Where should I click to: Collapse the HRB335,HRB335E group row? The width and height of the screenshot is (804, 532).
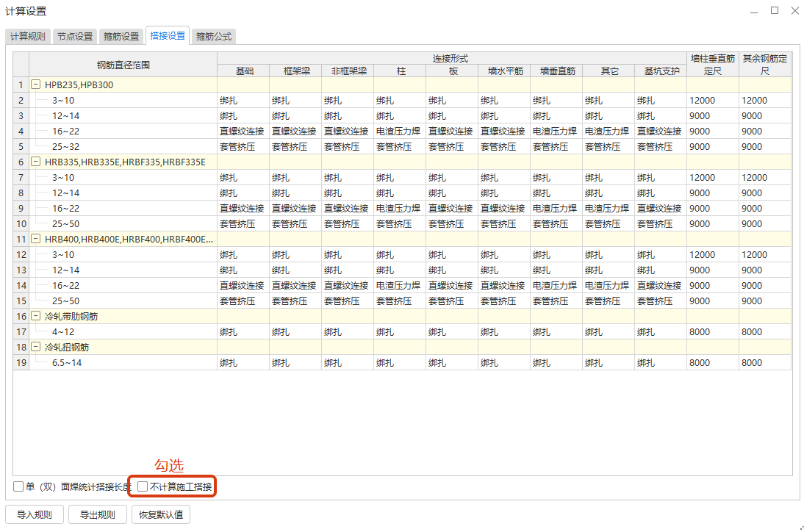(35, 162)
